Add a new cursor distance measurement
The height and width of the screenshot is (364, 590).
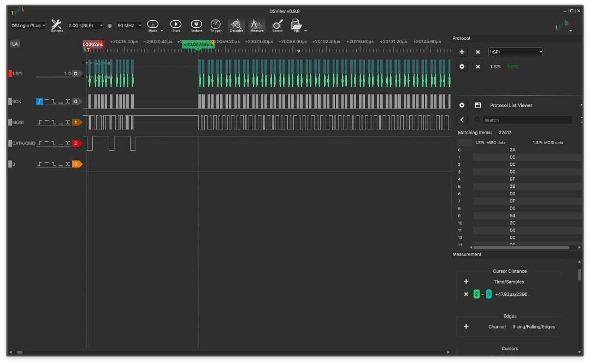point(466,282)
